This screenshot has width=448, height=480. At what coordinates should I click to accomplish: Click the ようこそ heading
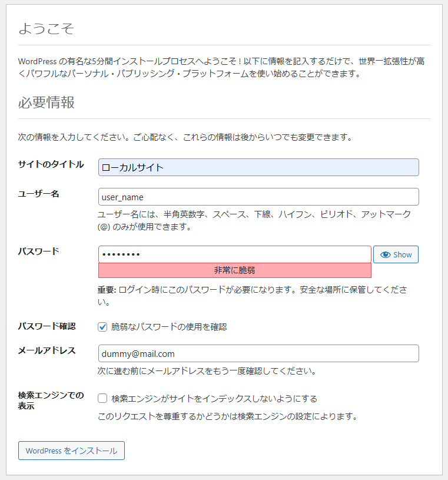[x=46, y=28]
